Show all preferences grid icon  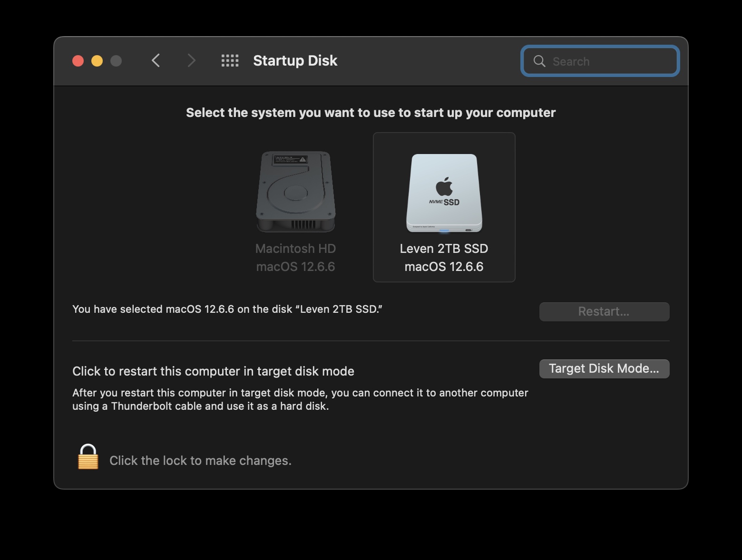(x=230, y=60)
